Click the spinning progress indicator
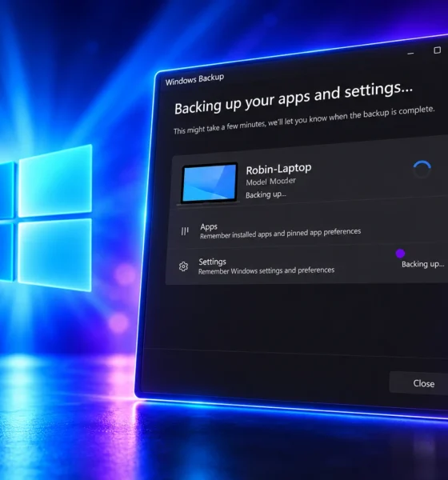 click(422, 170)
